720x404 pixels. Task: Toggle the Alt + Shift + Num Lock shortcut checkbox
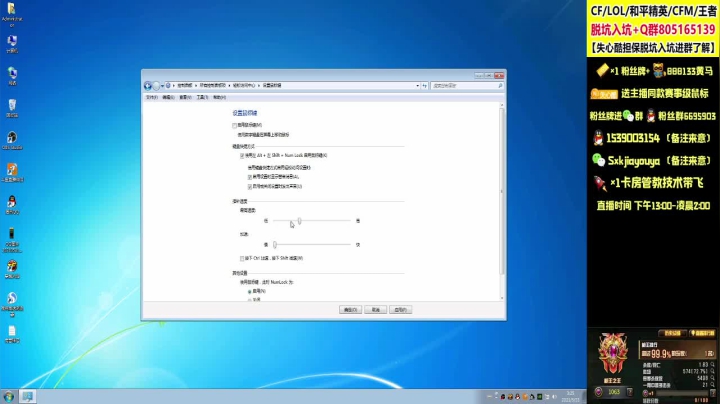(242, 156)
